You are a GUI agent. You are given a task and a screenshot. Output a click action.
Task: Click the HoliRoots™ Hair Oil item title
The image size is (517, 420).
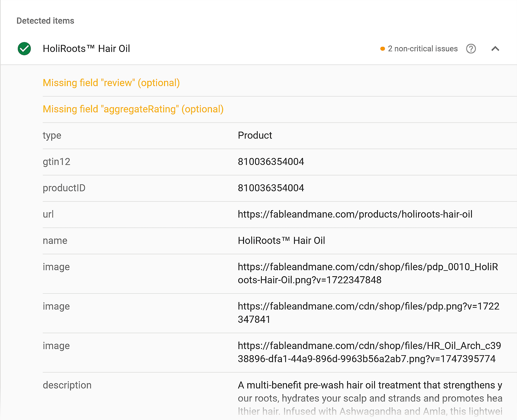point(86,49)
